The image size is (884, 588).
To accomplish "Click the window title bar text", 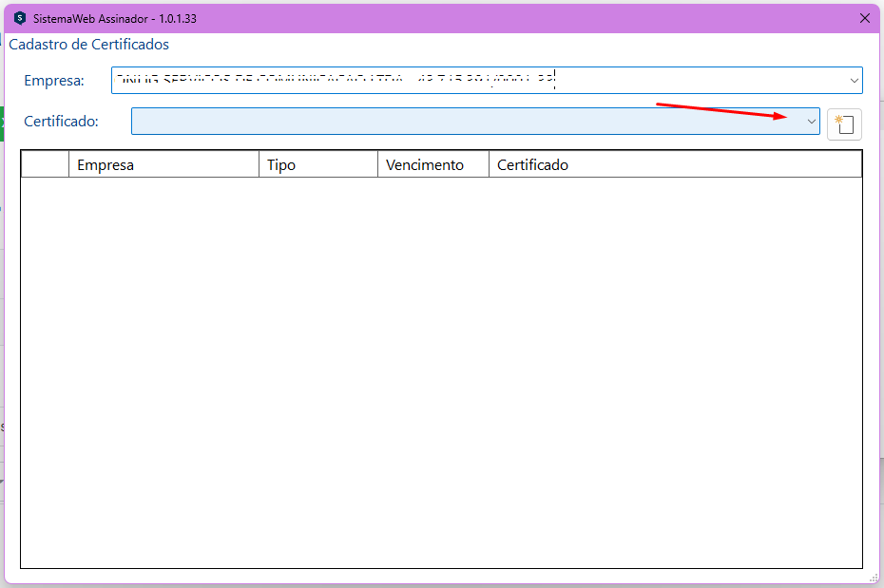I will [115, 18].
